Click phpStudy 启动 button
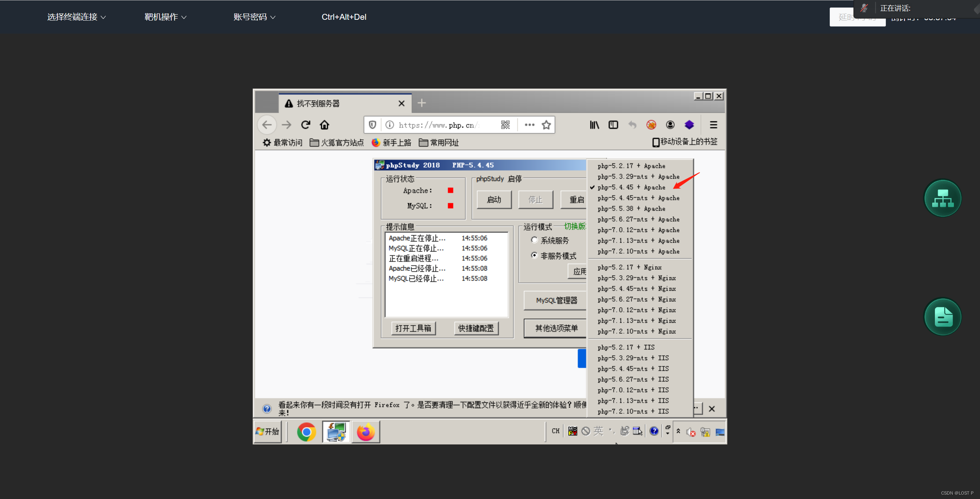The image size is (980, 499). (x=494, y=200)
